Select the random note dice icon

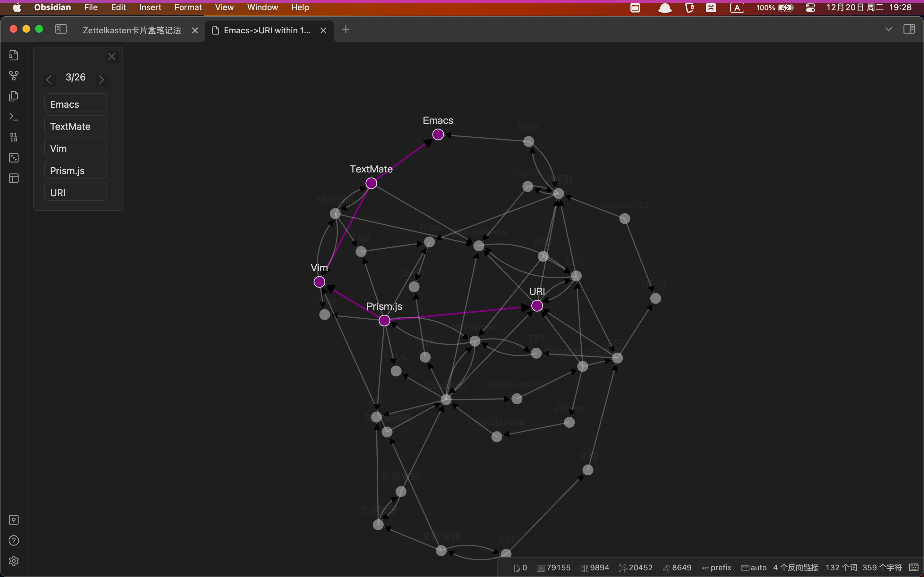pos(14,158)
